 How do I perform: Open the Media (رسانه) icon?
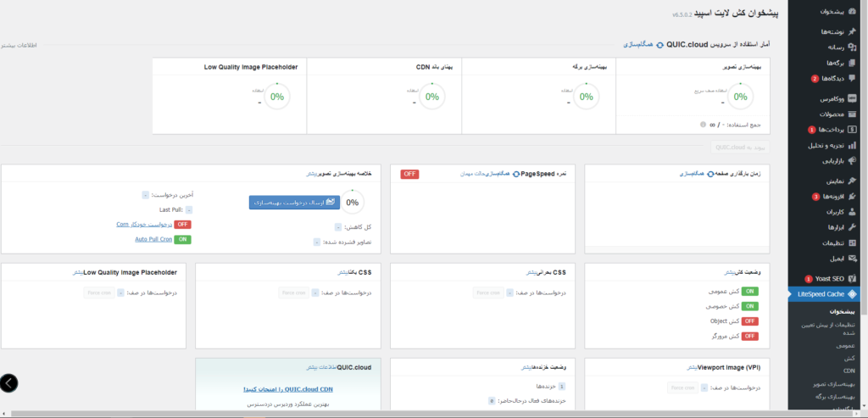pyautogui.click(x=852, y=47)
